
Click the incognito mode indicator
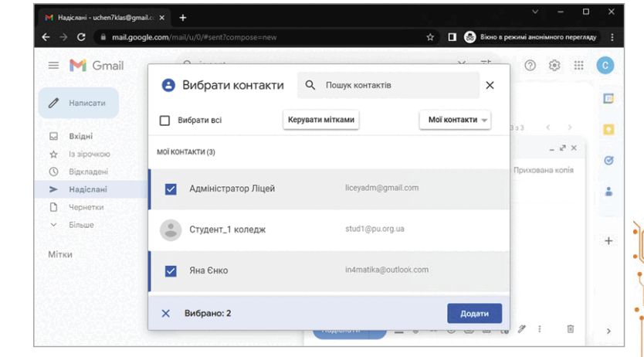[530, 37]
